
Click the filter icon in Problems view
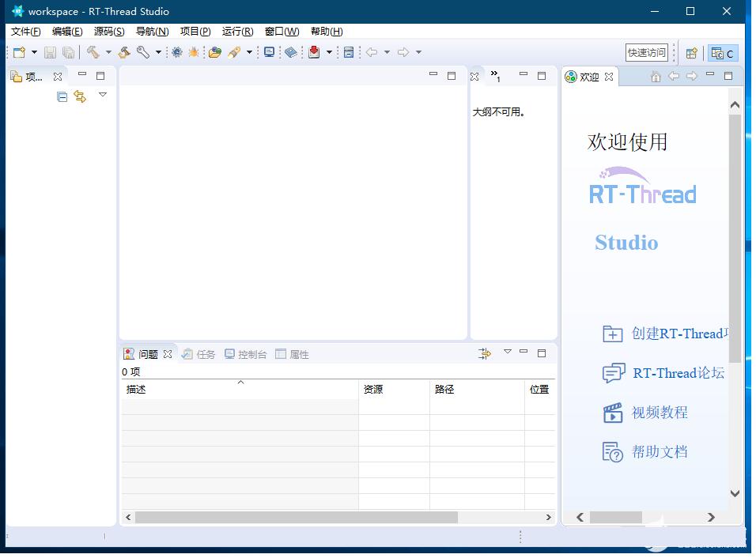tap(485, 353)
